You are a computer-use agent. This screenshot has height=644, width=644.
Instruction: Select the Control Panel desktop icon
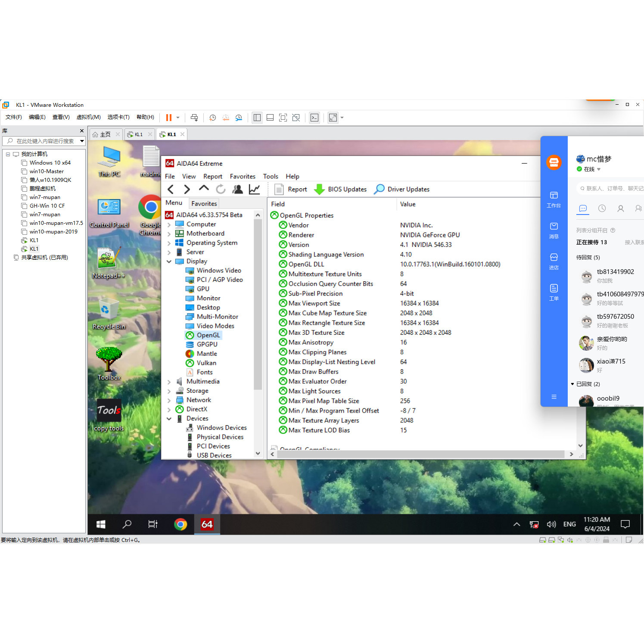109,213
